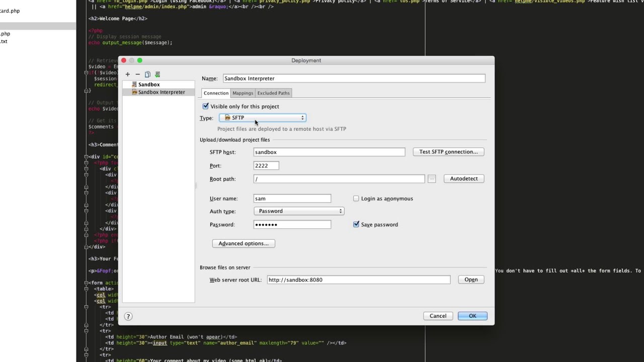Collapse the if($video) code block fold
The height and width of the screenshot is (362, 644).
pyautogui.click(x=86, y=73)
